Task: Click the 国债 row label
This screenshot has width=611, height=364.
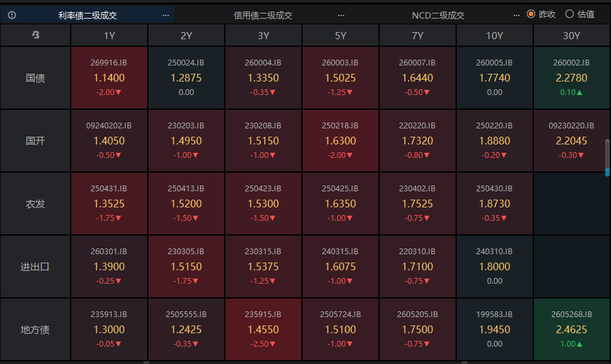Action: pos(35,78)
